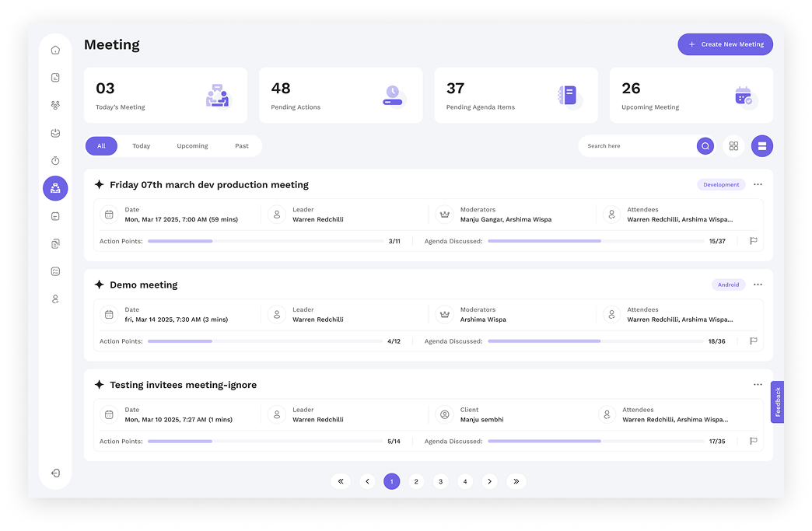This screenshot has width=812, height=531.
Task: Flag the Friday 07th march dev meeting
Action: pos(753,241)
